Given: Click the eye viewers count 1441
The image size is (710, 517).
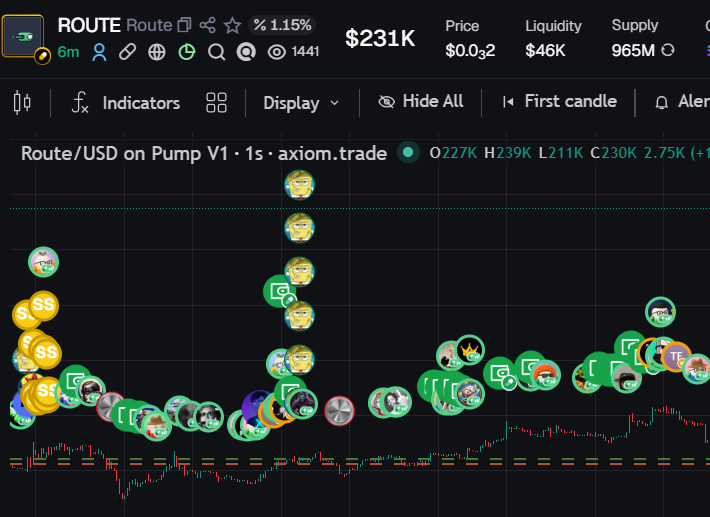Looking at the screenshot, I should click(293, 52).
